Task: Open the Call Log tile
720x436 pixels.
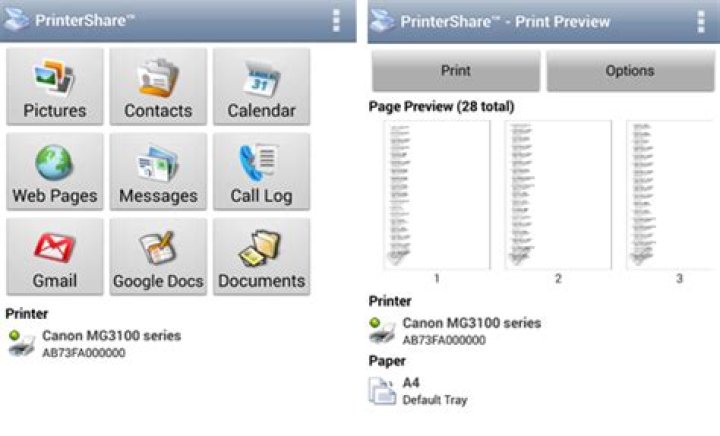Action: [261, 172]
